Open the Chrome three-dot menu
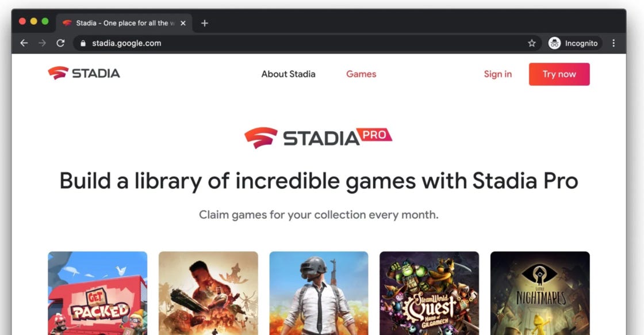 [x=614, y=43]
